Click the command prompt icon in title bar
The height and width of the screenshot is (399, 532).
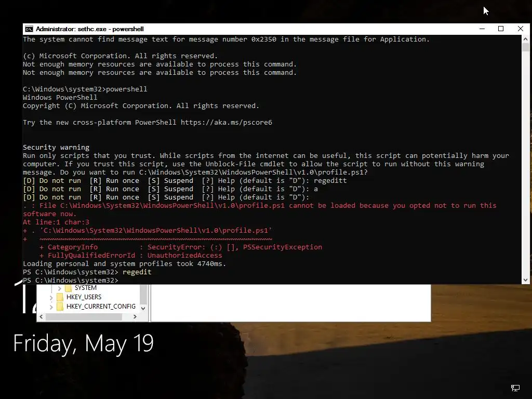[x=29, y=29]
